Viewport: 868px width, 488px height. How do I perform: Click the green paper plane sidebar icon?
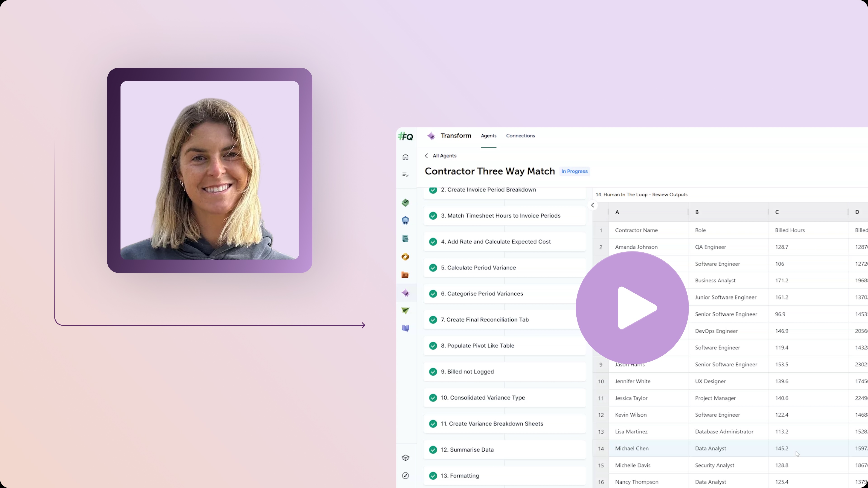point(405,310)
